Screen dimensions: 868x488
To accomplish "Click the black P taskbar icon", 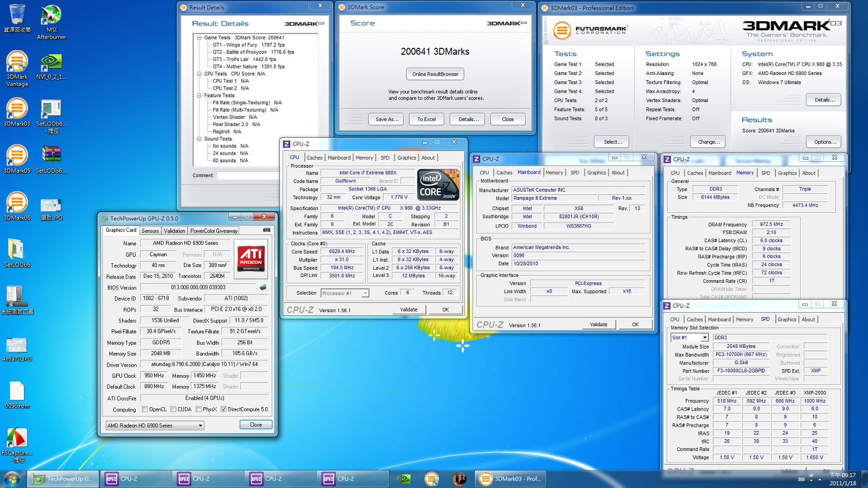I will [459, 479].
